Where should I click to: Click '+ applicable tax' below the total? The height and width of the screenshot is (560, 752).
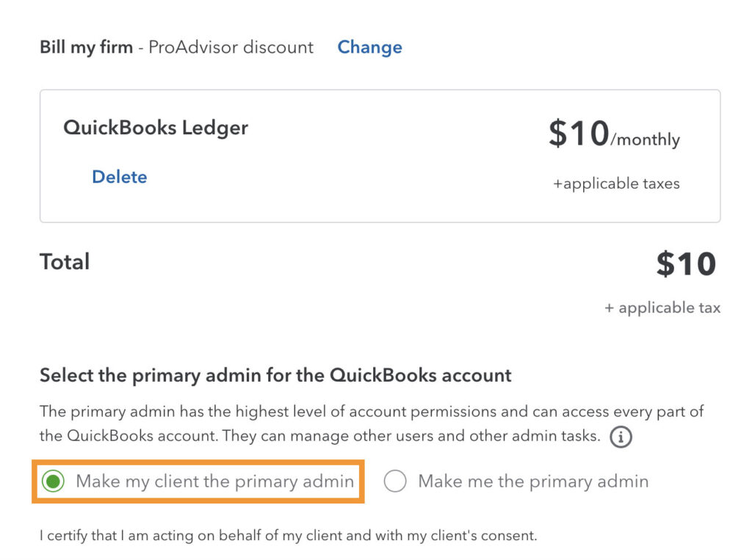(662, 308)
